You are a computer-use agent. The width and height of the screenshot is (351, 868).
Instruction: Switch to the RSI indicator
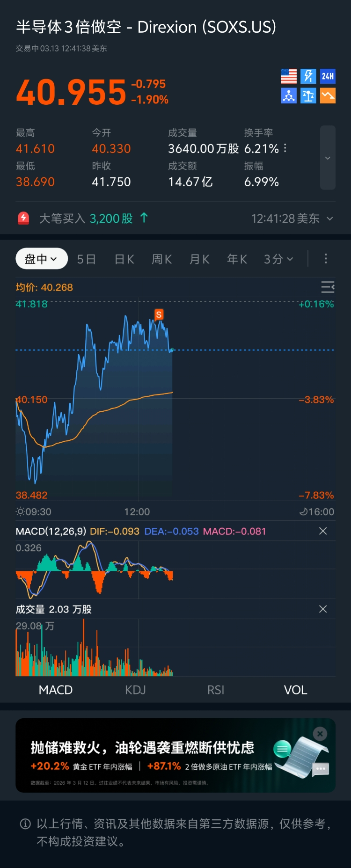216,690
